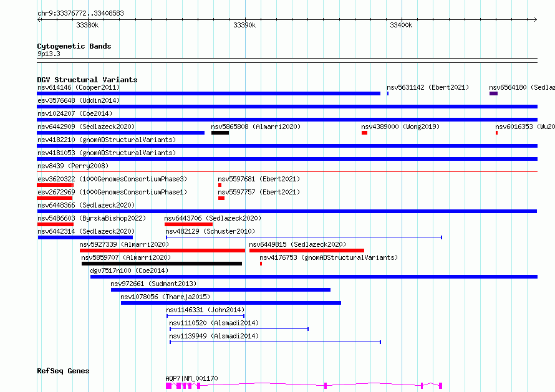Click the 33380k ruler label
This screenshot has height=392, width=555.
click(87, 25)
